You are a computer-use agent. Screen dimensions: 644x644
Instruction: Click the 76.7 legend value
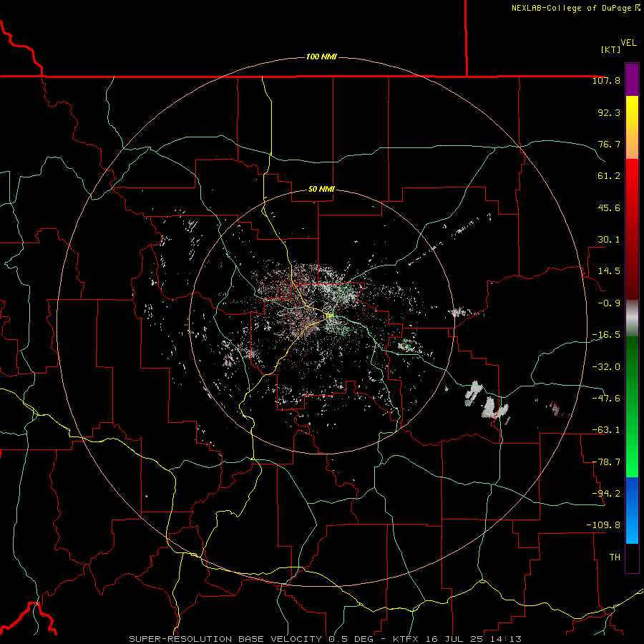pyautogui.click(x=609, y=144)
